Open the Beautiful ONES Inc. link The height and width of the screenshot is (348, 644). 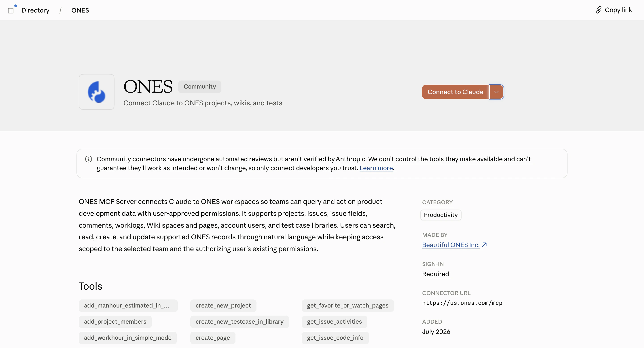451,245
